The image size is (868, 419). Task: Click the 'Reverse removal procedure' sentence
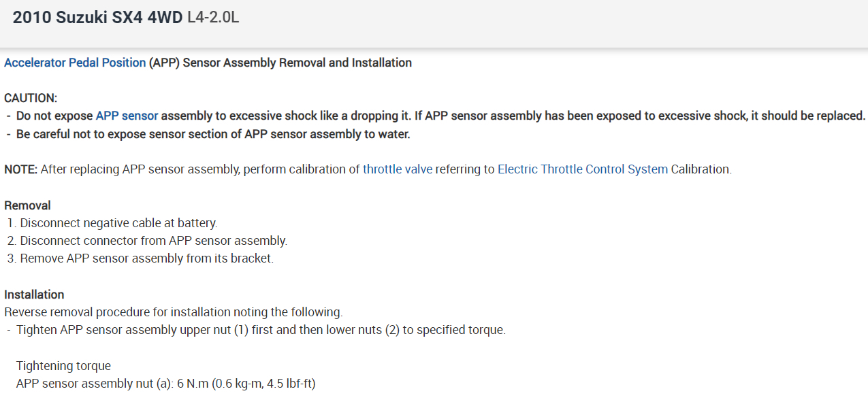point(173,312)
